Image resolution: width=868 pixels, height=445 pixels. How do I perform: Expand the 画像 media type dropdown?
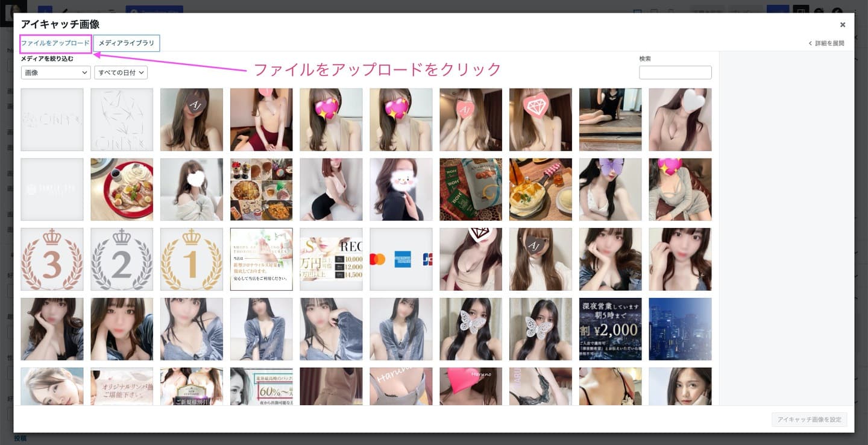(x=55, y=72)
